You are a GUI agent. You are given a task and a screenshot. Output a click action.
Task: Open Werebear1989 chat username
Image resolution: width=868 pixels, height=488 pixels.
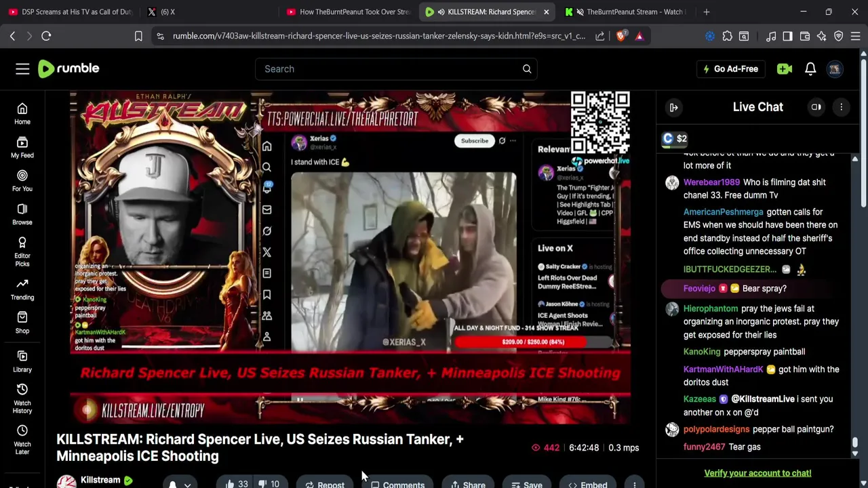(x=711, y=182)
